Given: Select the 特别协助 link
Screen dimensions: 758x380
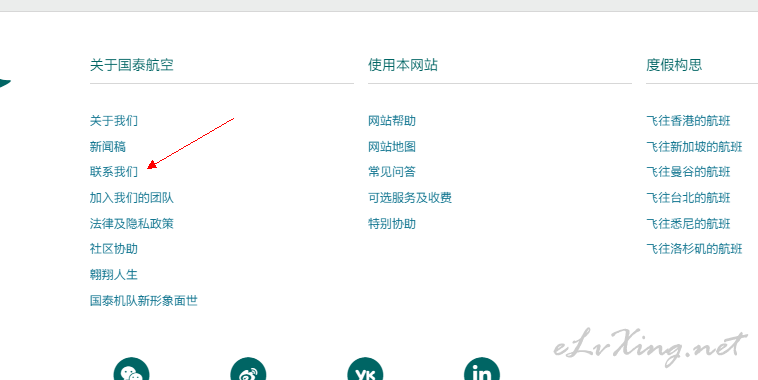Looking at the screenshot, I should click(392, 223).
